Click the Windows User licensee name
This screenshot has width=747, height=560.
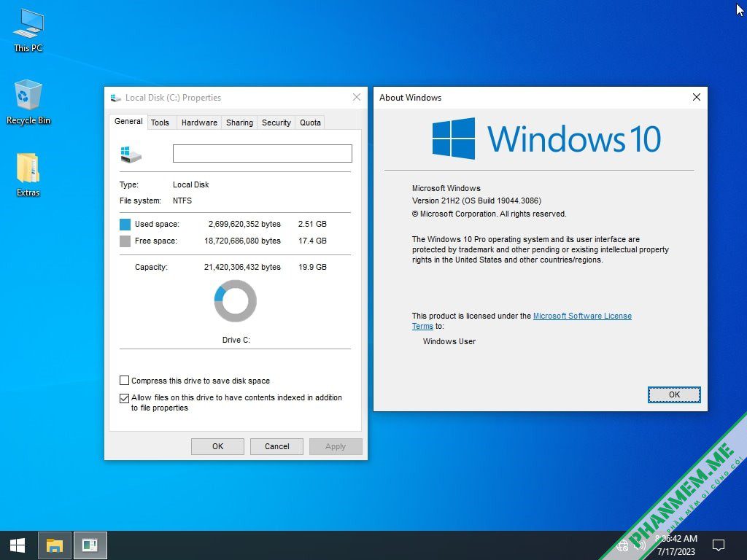click(449, 341)
